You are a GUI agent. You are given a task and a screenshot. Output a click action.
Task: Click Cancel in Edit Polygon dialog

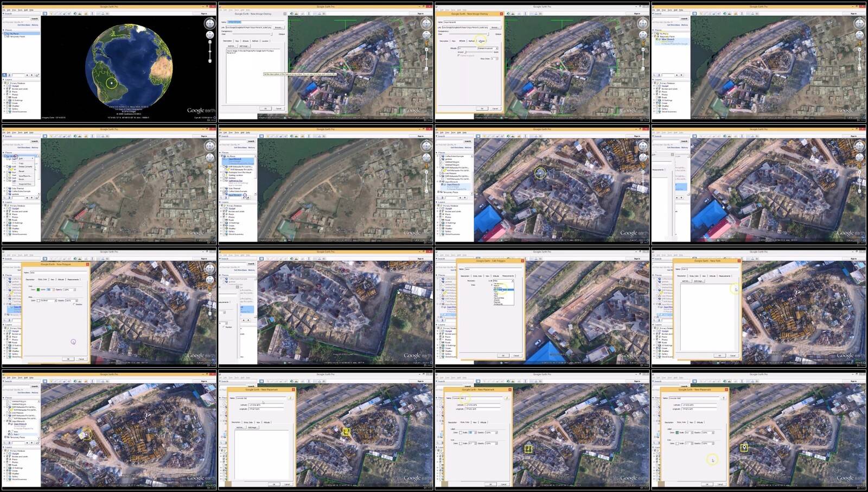516,355
